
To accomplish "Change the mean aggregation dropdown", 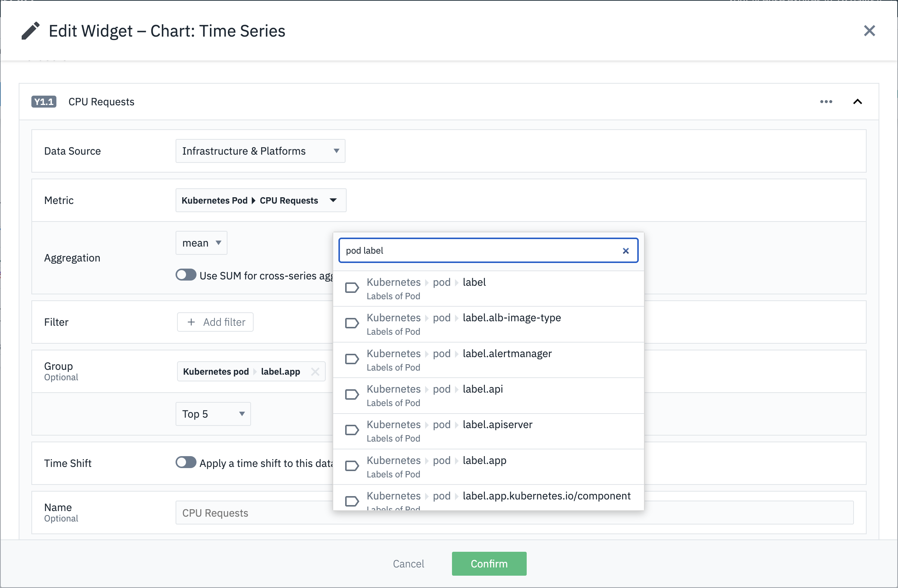I will (201, 243).
